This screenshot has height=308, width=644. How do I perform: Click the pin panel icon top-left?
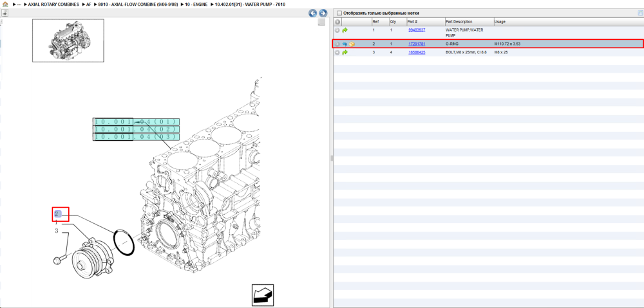(x=4, y=13)
